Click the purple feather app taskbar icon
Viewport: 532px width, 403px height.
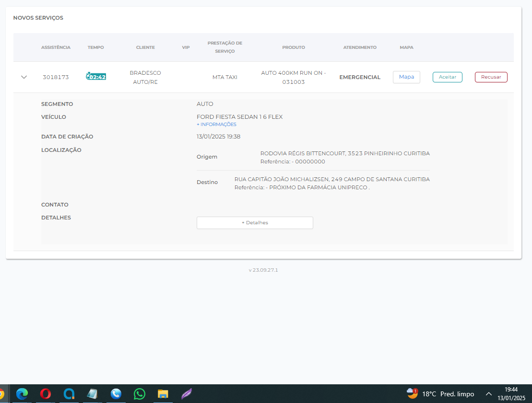187,394
